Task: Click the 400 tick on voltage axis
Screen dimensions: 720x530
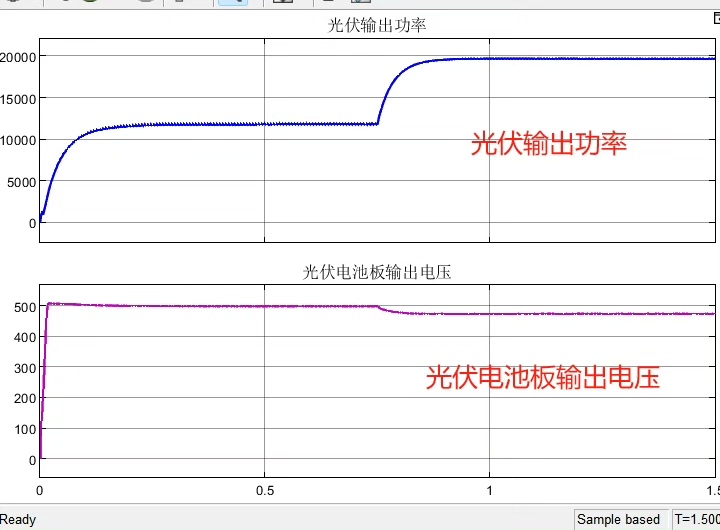Action: point(25,338)
